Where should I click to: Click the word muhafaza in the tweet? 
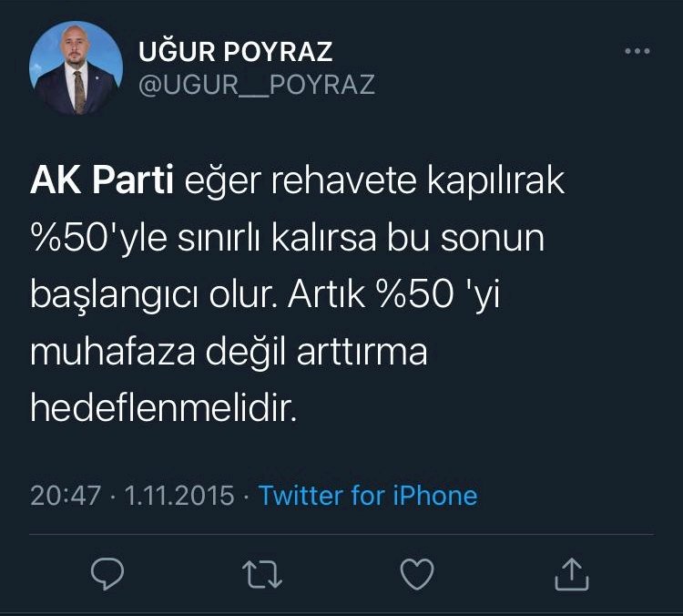[112, 352]
